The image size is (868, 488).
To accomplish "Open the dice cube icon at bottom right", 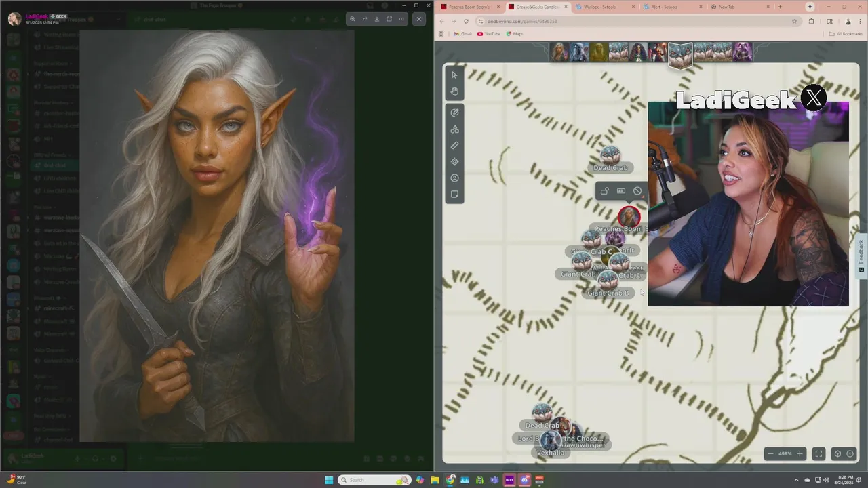I will (837, 454).
